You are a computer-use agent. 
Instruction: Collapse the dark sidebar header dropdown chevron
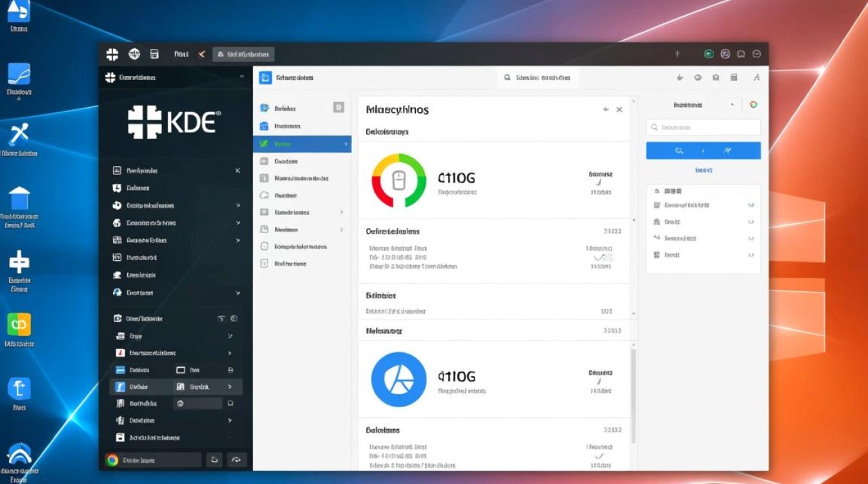(x=242, y=77)
